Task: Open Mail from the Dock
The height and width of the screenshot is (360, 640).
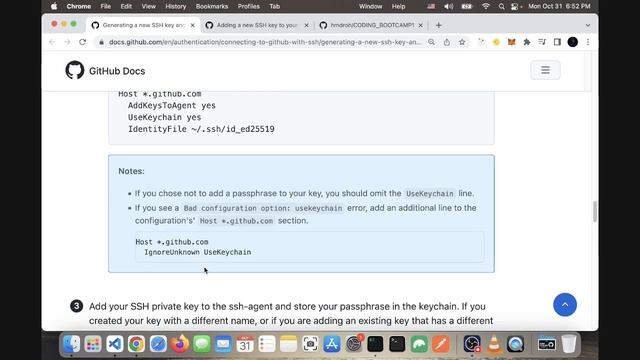Action: (x=223, y=344)
